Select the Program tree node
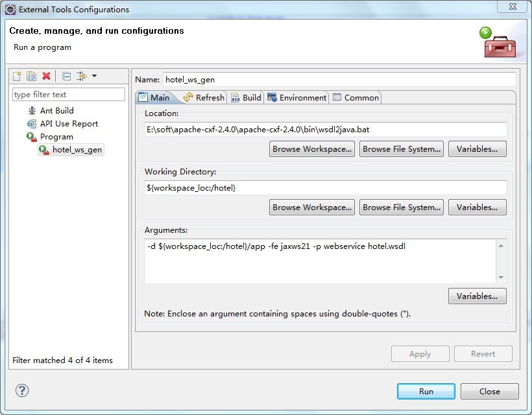The image size is (532, 415). tap(56, 137)
